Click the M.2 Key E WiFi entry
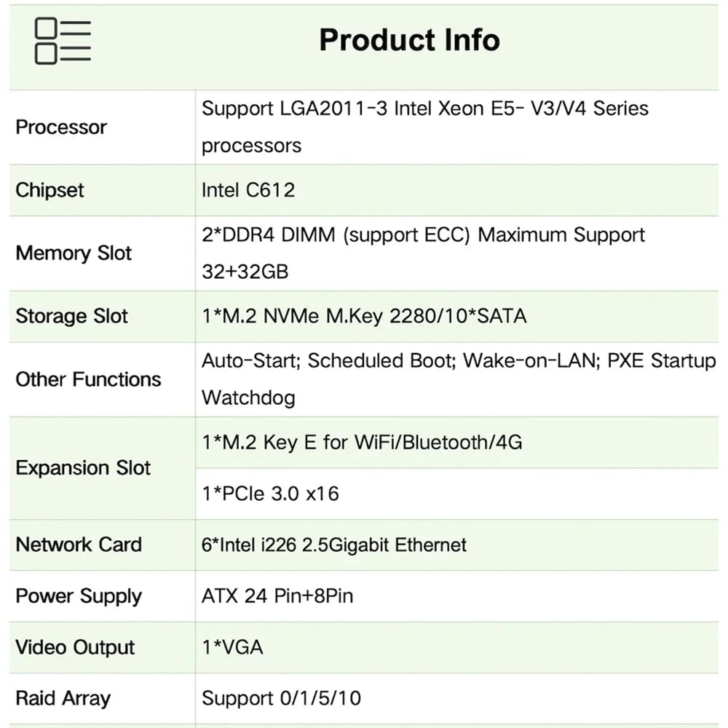728x728 pixels. 362,442
